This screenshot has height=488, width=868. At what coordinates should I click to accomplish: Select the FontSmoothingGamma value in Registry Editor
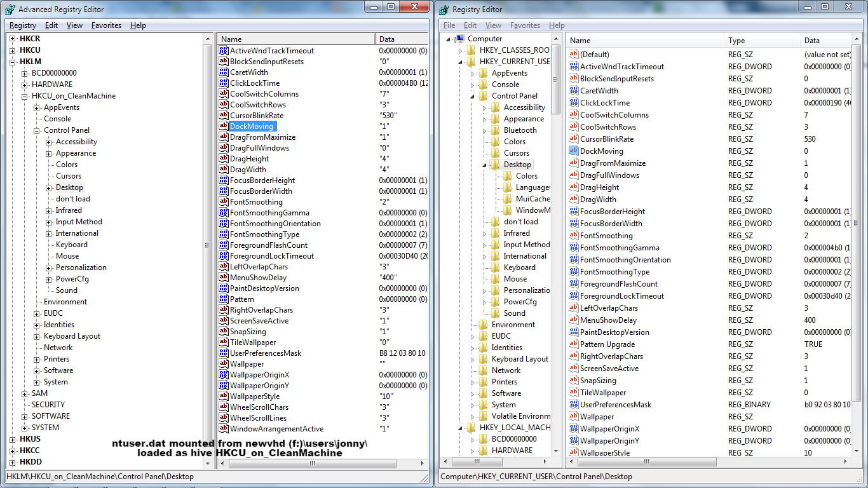click(x=620, y=248)
